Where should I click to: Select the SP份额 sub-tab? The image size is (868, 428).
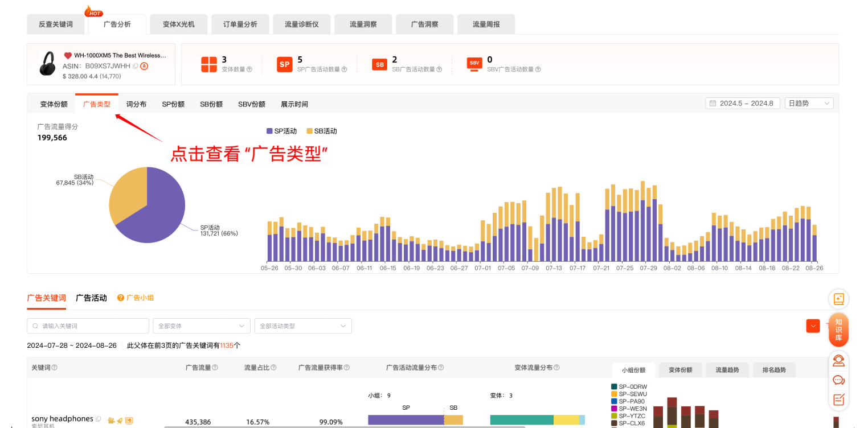(173, 104)
